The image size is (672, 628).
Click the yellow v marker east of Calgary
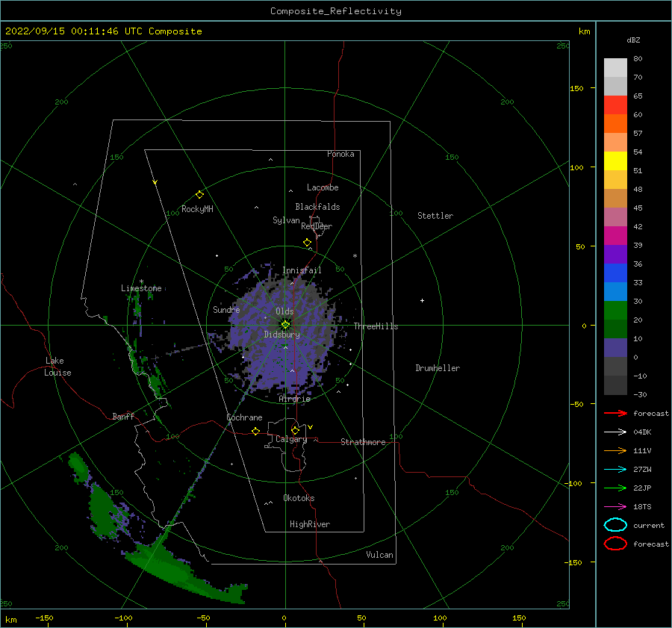[x=311, y=427]
